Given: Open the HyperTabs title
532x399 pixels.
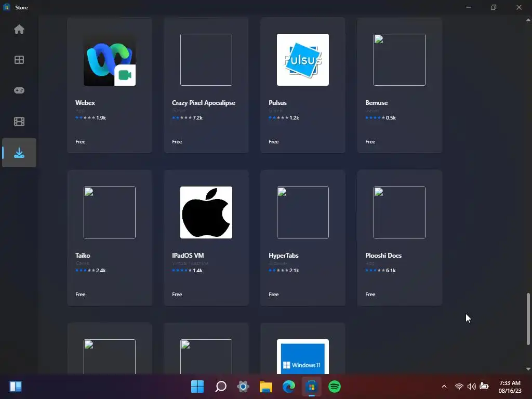Looking at the screenshot, I should point(283,256).
